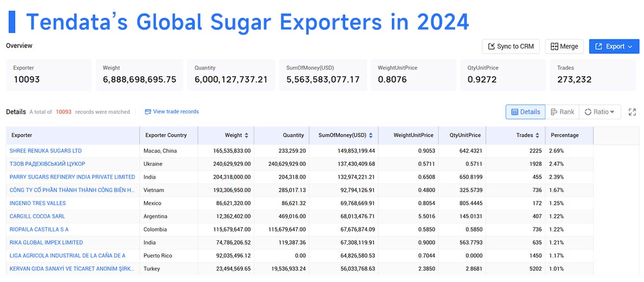This screenshot has width=644, height=282.
Task: Click the Exporter column header
Action: click(x=73, y=135)
